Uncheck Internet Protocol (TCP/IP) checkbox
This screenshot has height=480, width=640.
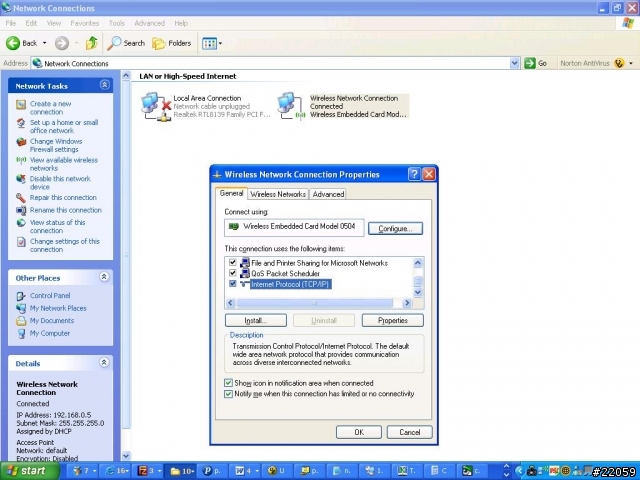pyautogui.click(x=233, y=283)
